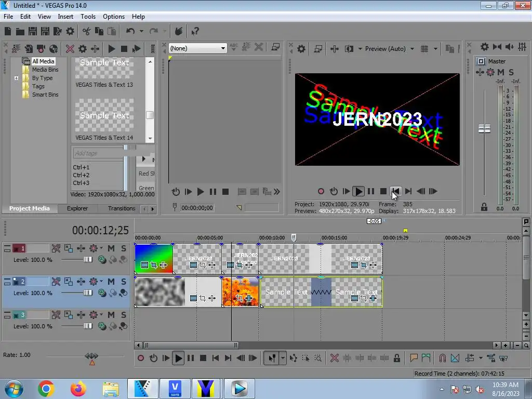Select VEGAS Titles & Text 14 media
The image size is (532, 399).
click(x=104, y=118)
